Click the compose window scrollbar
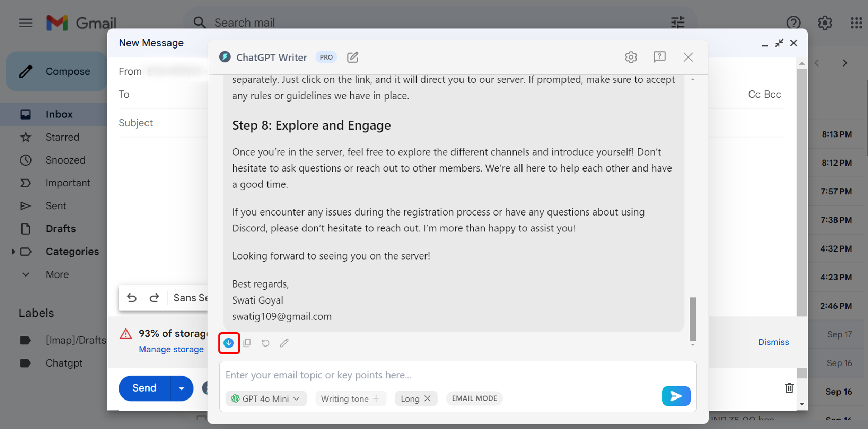The image size is (868, 429). pyautogui.click(x=802, y=192)
